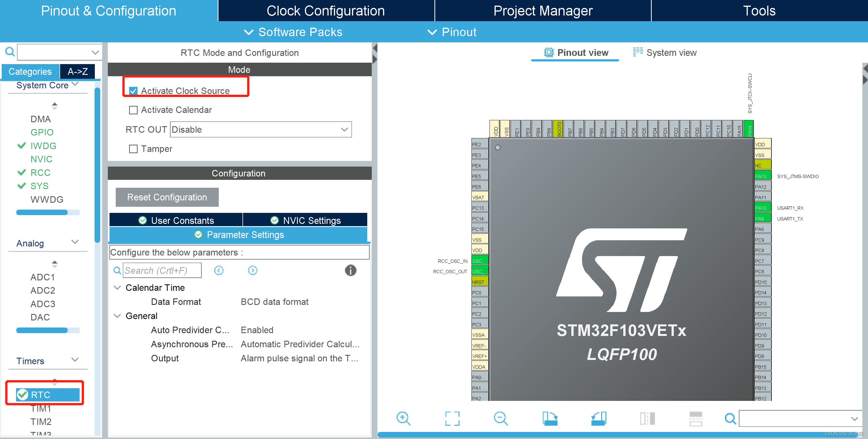Open the NVIC Settings tab
Image resolution: width=868 pixels, height=439 pixels.
(305, 220)
